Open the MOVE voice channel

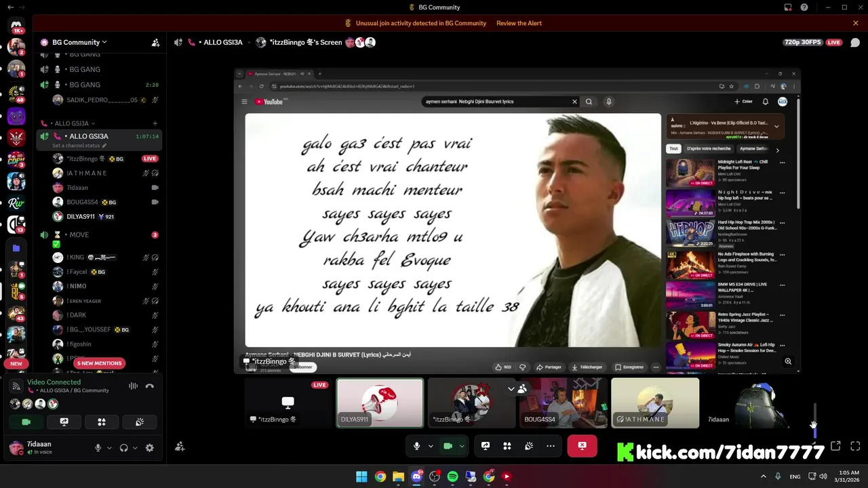pyautogui.click(x=99, y=235)
